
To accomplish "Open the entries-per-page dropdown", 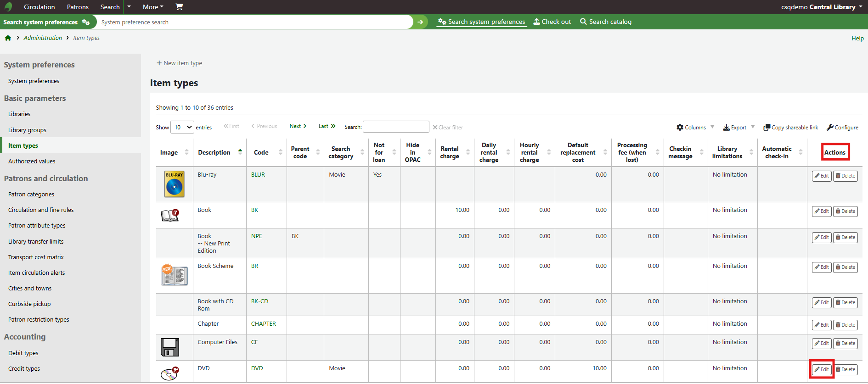I will click(182, 127).
